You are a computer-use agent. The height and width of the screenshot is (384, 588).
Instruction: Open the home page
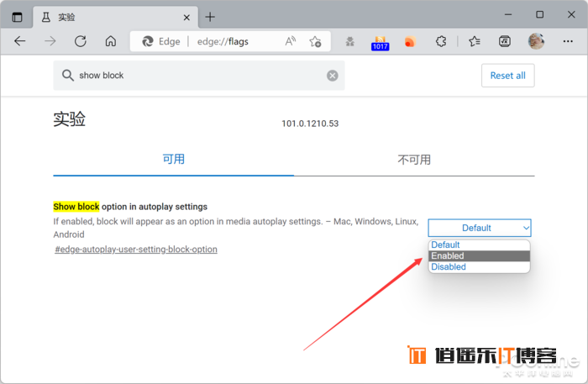[x=111, y=41]
